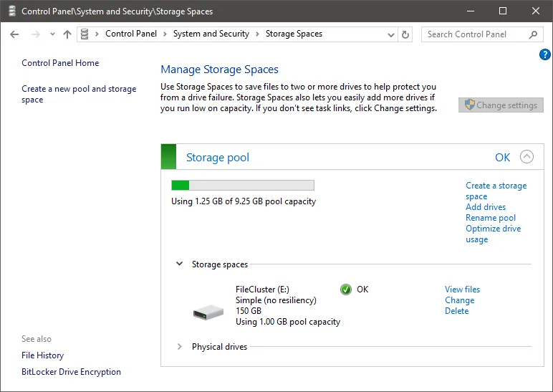Image resolution: width=553 pixels, height=392 pixels.
Task: Collapse the Storage spaces group
Action: pos(180,264)
